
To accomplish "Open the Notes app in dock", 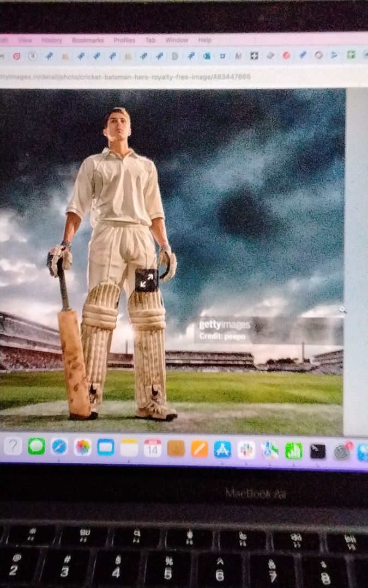I will pyautogui.click(x=129, y=448).
